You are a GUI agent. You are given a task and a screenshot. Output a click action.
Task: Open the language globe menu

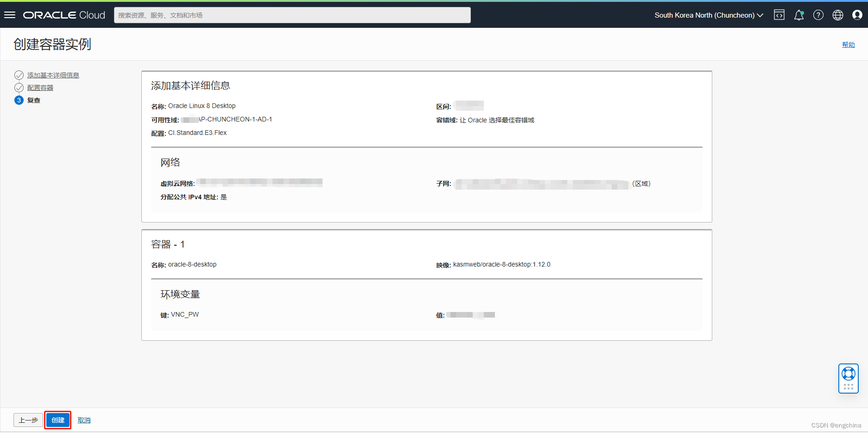tap(838, 15)
